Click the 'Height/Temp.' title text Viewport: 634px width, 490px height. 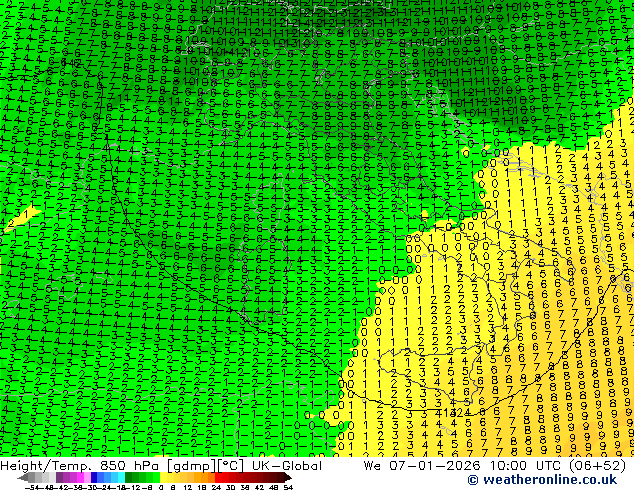[46, 466]
